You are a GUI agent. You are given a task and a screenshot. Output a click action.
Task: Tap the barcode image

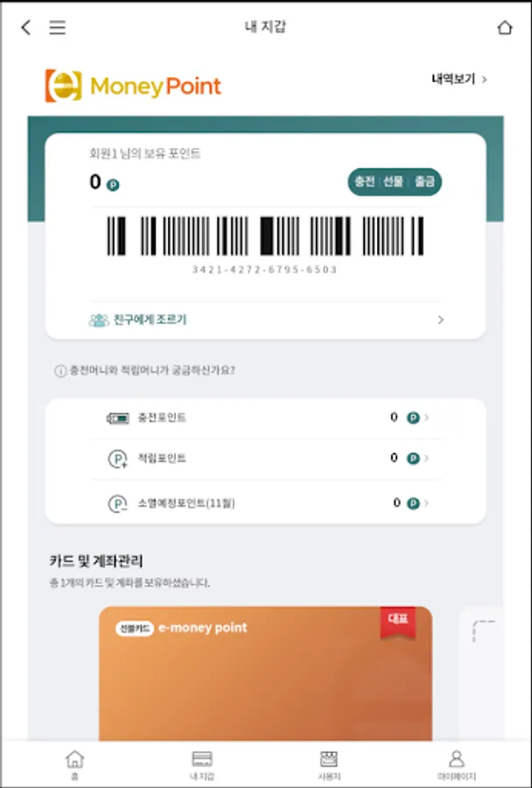coord(265,236)
